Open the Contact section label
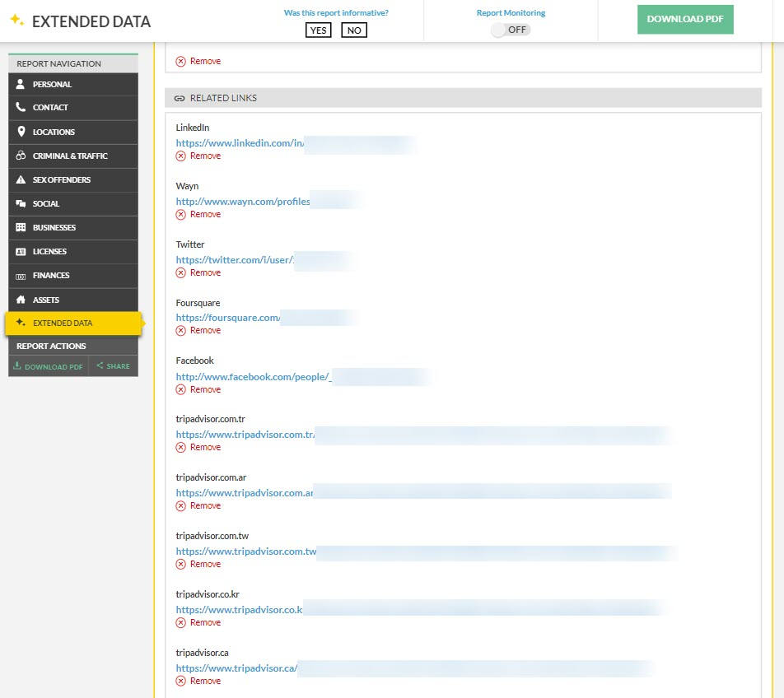Screen dimensions: 784x698 tap(50, 108)
